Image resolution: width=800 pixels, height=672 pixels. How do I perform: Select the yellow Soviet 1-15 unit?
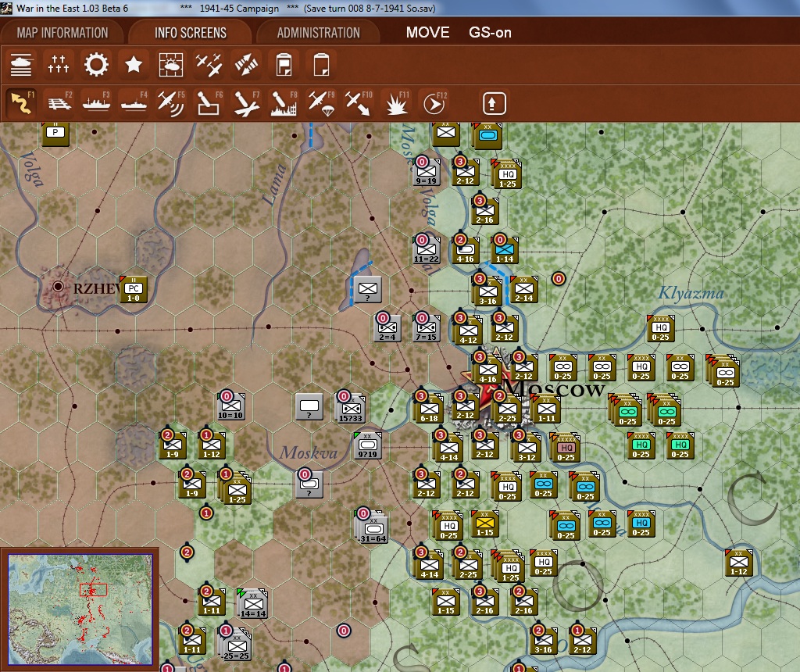[484, 524]
